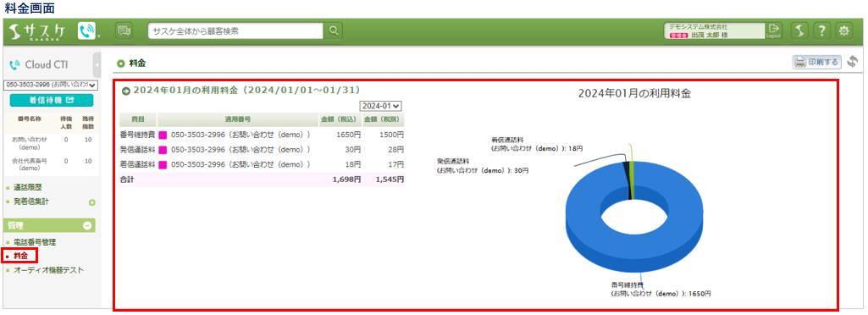Click the 印刷する print button
Image resolution: width=868 pixels, height=315 pixels.
coord(817,62)
